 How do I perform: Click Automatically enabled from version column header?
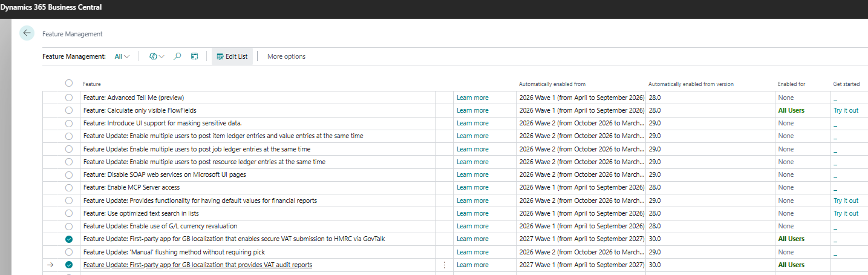click(691, 84)
